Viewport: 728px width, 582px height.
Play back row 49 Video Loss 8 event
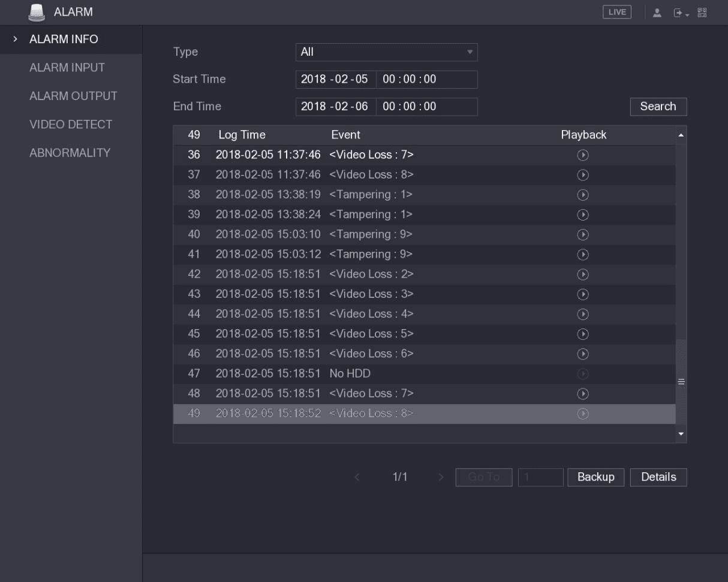[x=582, y=414]
